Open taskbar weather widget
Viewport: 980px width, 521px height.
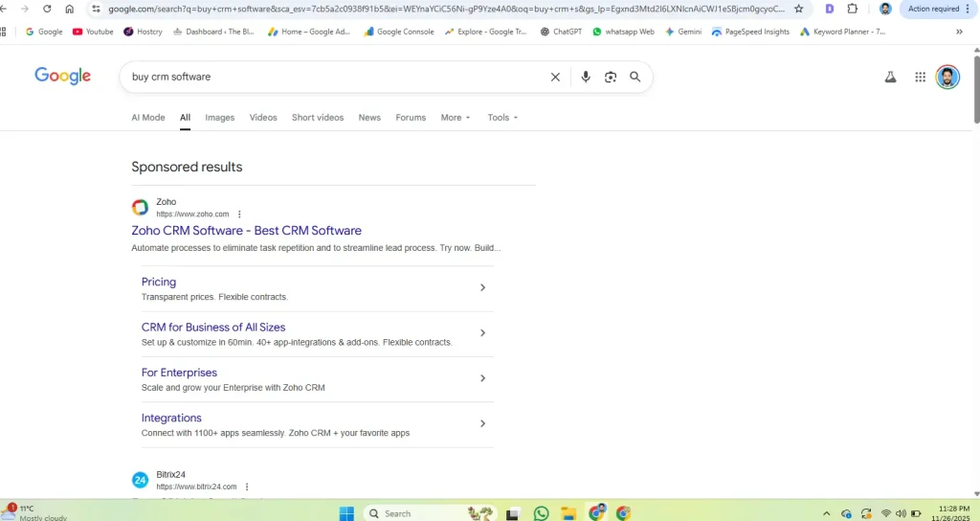pos(34,513)
